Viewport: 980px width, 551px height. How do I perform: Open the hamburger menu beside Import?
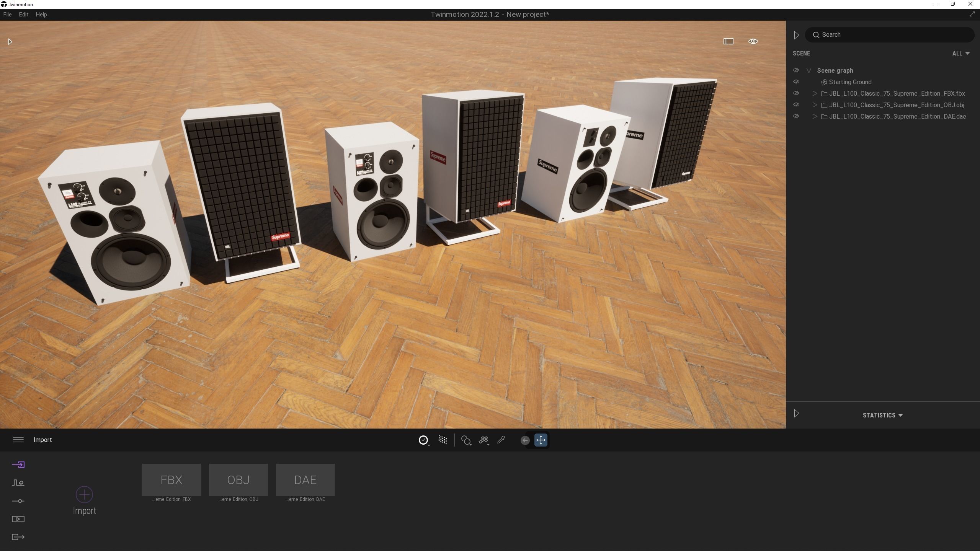[18, 440]
